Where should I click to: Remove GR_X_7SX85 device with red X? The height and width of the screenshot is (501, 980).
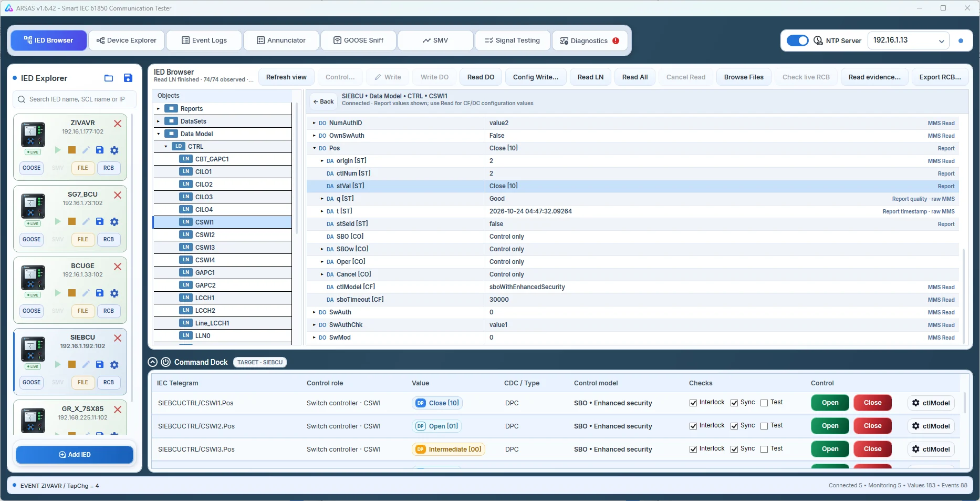pyautogui.click(x=118, y=410)
